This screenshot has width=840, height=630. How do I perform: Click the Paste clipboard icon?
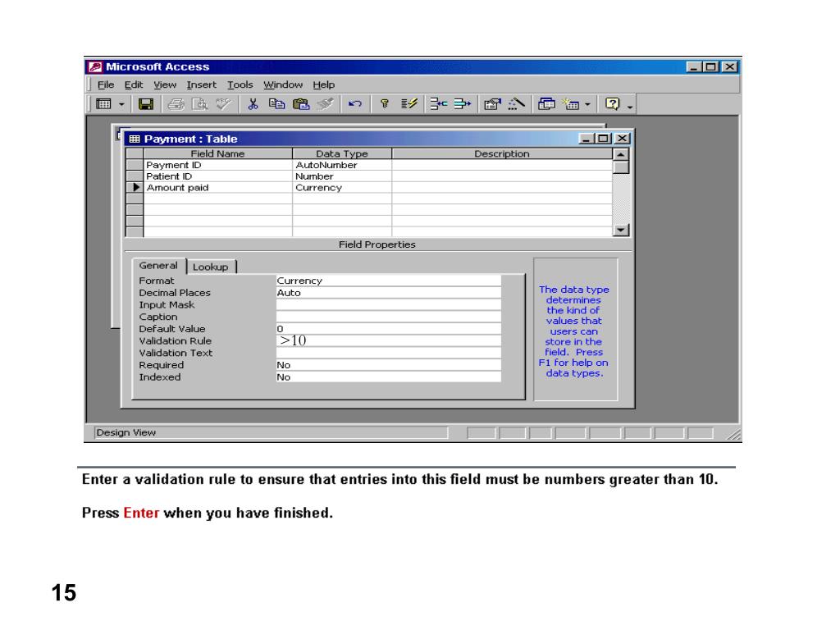point(301,104)
